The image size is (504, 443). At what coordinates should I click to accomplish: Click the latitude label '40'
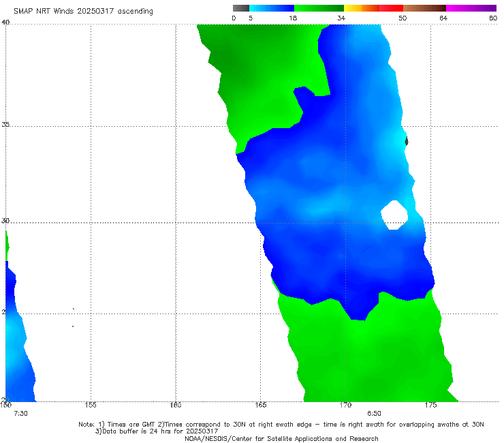point(5,22)
